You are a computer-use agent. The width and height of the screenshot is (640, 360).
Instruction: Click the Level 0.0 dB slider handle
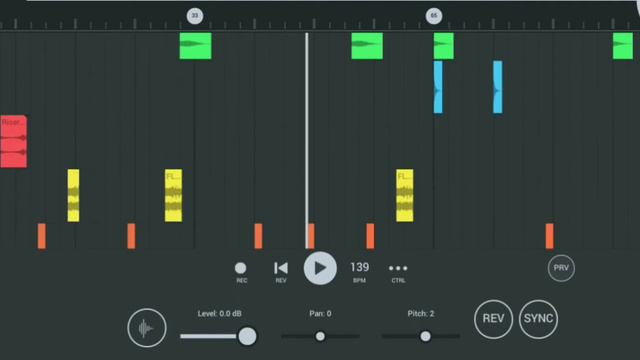(x=247, y=336)
